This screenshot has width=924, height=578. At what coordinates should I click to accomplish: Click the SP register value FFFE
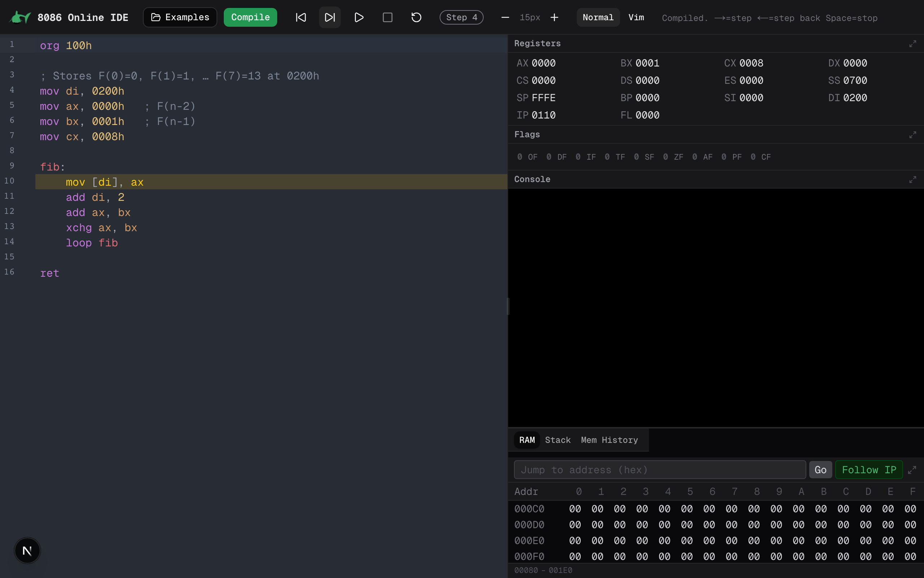(544, 98)
